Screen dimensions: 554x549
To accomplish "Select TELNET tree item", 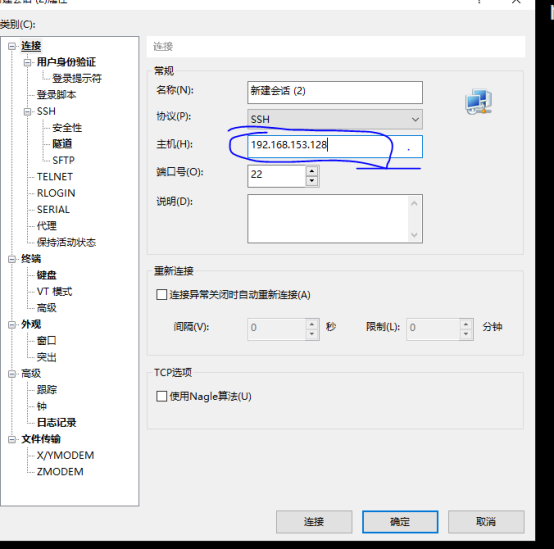I will [x=55, y=177].
